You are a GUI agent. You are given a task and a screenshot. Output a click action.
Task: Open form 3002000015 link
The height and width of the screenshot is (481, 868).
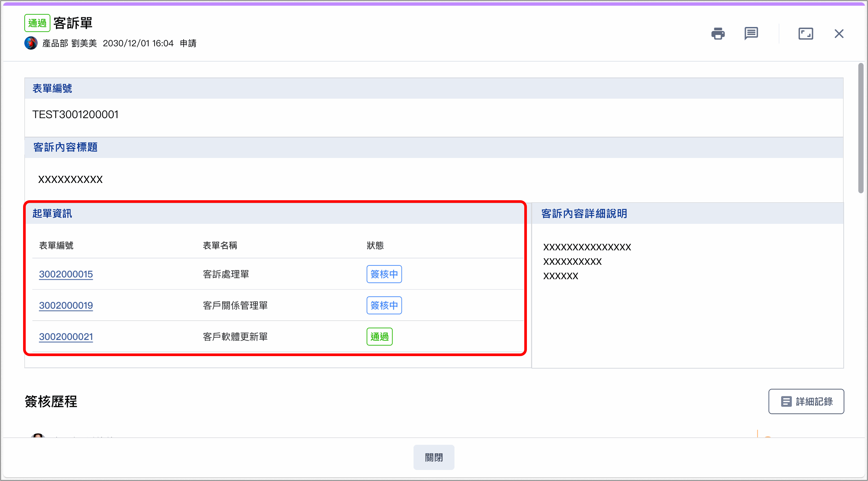[x=66, y=274]
